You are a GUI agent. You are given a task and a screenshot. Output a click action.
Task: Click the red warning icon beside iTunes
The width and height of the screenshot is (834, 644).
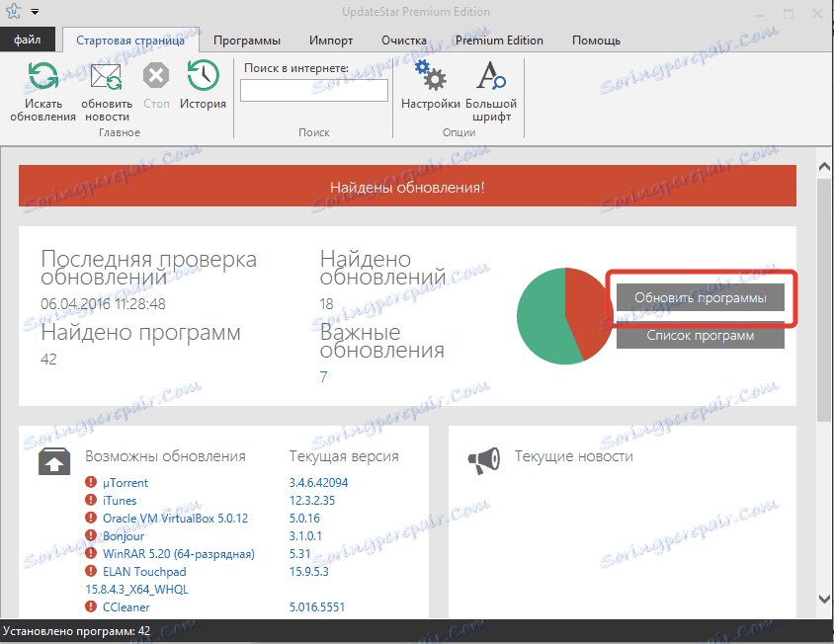point(91,500)
